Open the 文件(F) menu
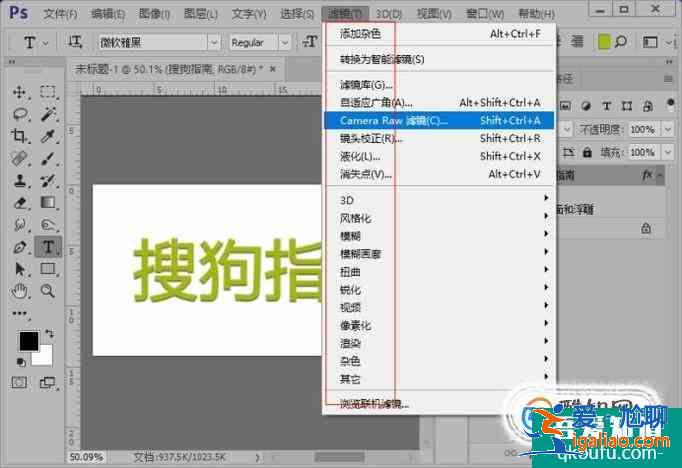Viewport: 682px width, 468px height. point(60,14)
